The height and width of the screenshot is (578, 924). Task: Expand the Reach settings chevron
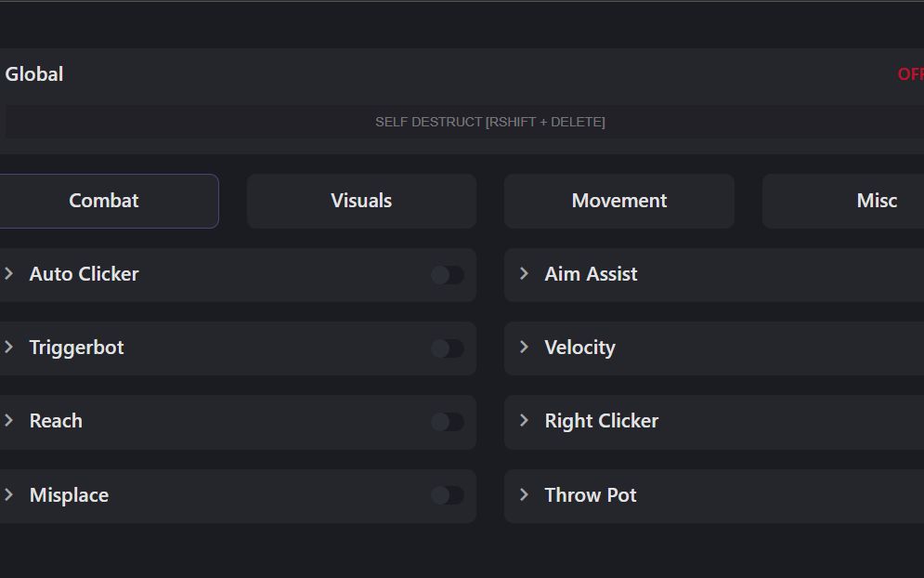pos(9,421)
